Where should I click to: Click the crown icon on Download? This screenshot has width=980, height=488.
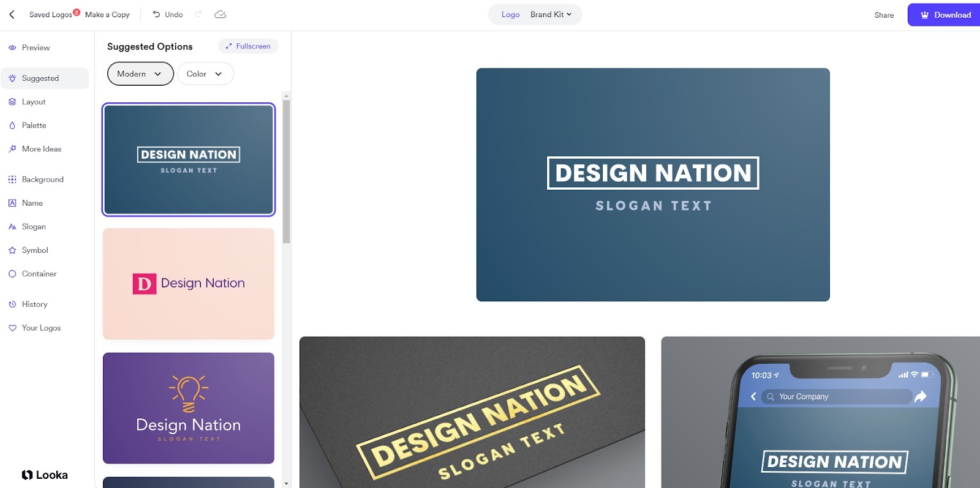tap(925, 15)
